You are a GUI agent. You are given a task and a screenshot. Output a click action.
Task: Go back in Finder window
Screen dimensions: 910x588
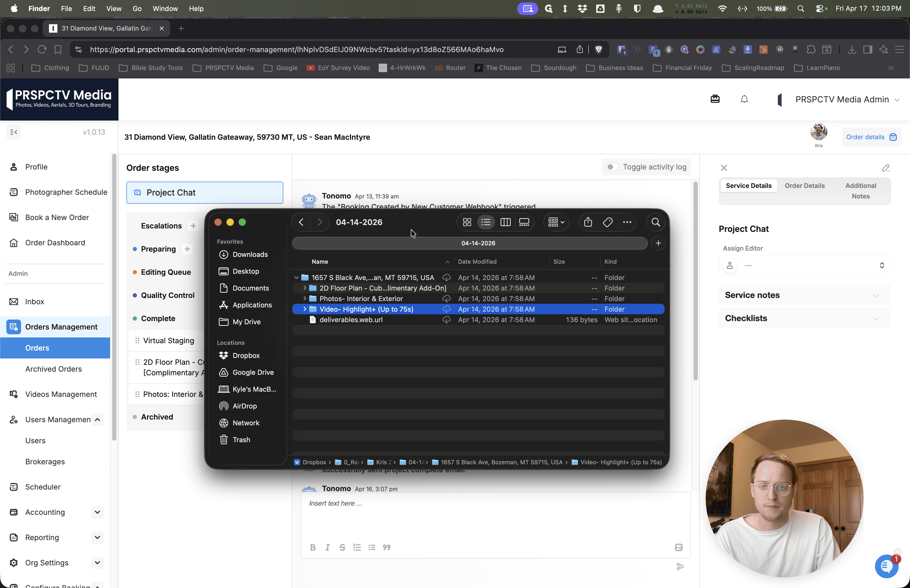[x=301, y=222]
